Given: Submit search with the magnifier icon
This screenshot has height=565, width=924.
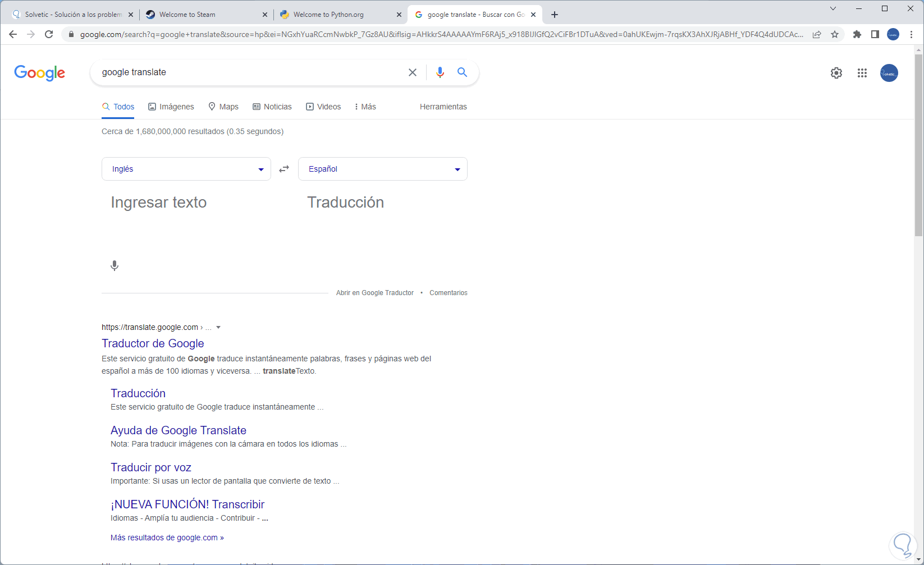Looking at the screenshot, I should click(x=462, y=72).
